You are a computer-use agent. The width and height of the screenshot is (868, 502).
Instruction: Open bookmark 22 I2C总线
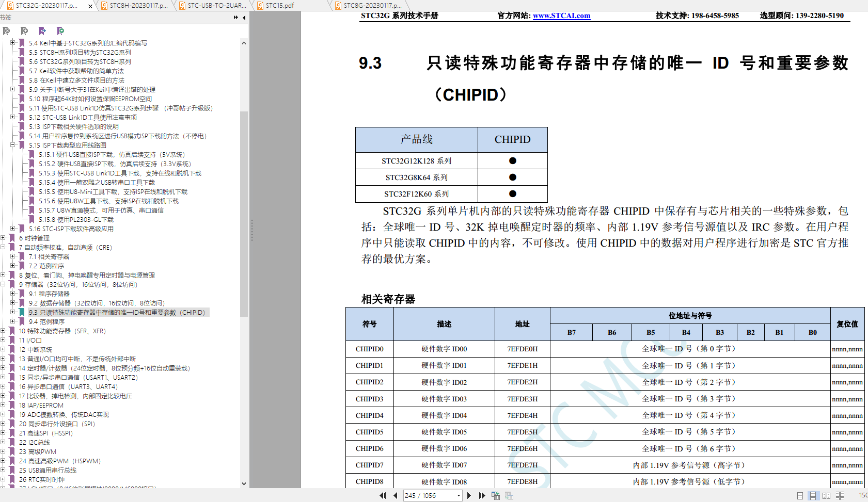pos(35,442)
